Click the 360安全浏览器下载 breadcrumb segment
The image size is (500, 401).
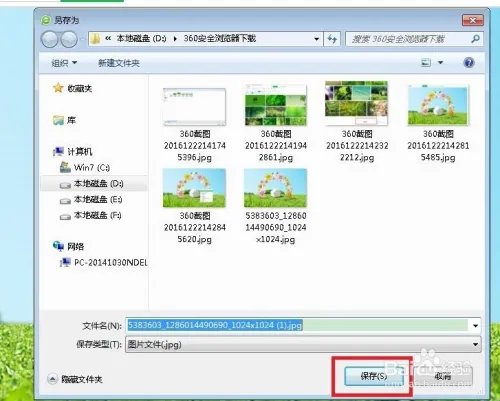tap(220, 39)
